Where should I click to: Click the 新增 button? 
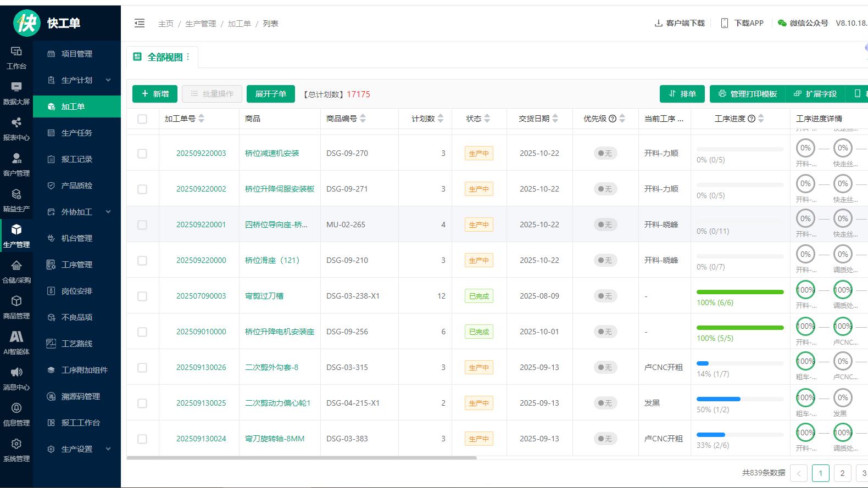[154, 94]
